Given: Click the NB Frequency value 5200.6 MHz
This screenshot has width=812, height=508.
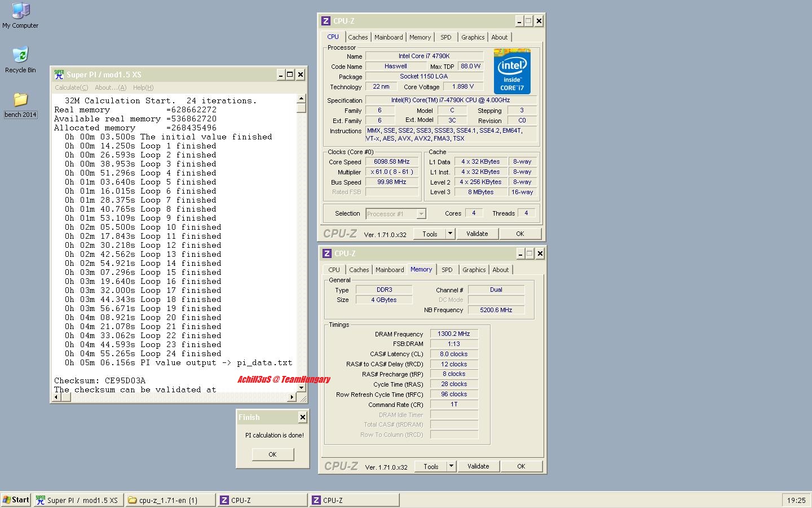Looking at the screenshot, I should click(x=496, y=310).
